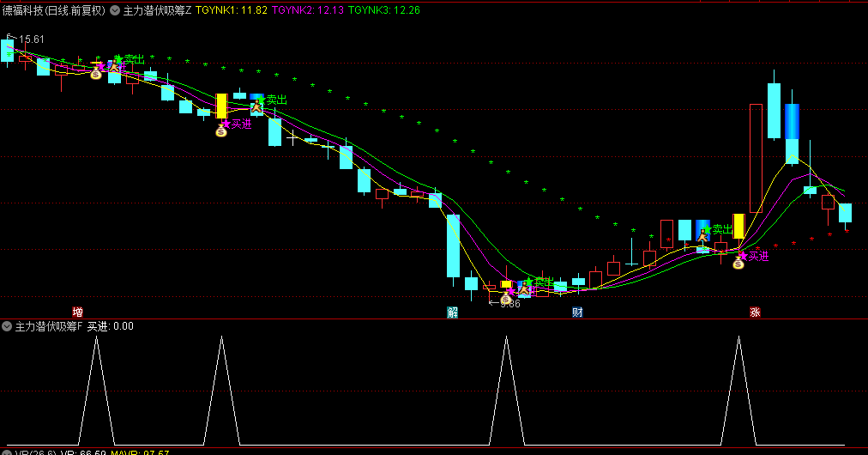Click the money bag icon beside the 9.86 low

click(x=506, y=300)
